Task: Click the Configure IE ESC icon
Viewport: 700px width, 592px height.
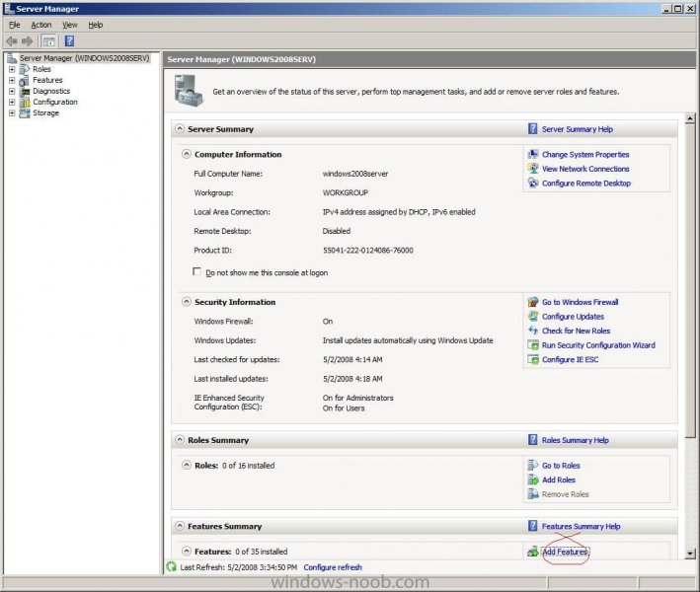Action: click(533, 359)
